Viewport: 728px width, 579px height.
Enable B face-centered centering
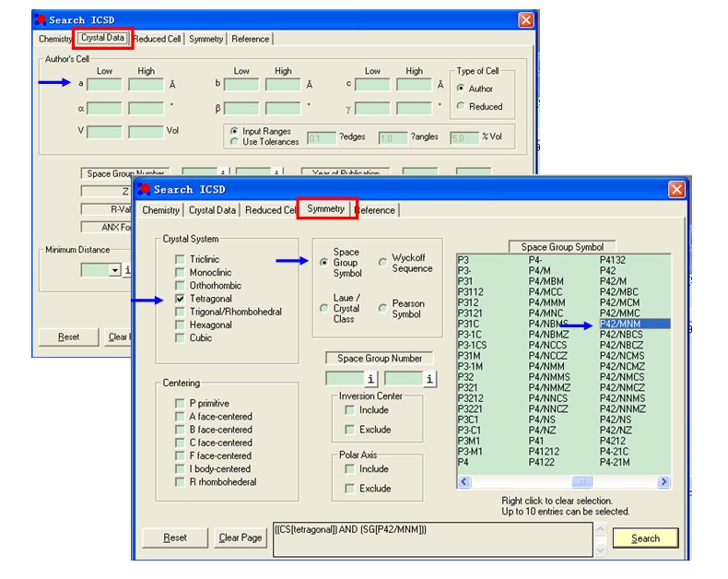click(x=180, y=429)
